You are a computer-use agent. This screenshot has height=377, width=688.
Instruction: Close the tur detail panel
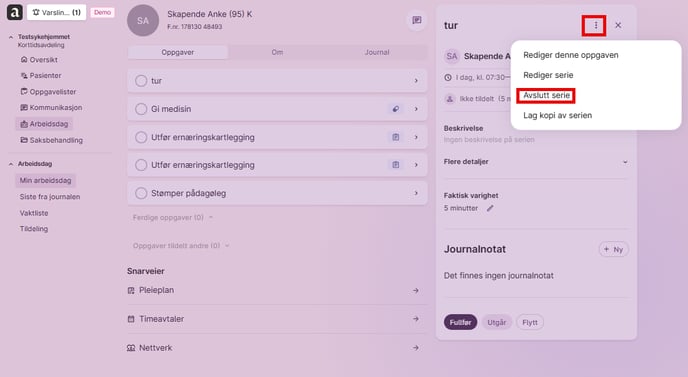pos(618,25)
